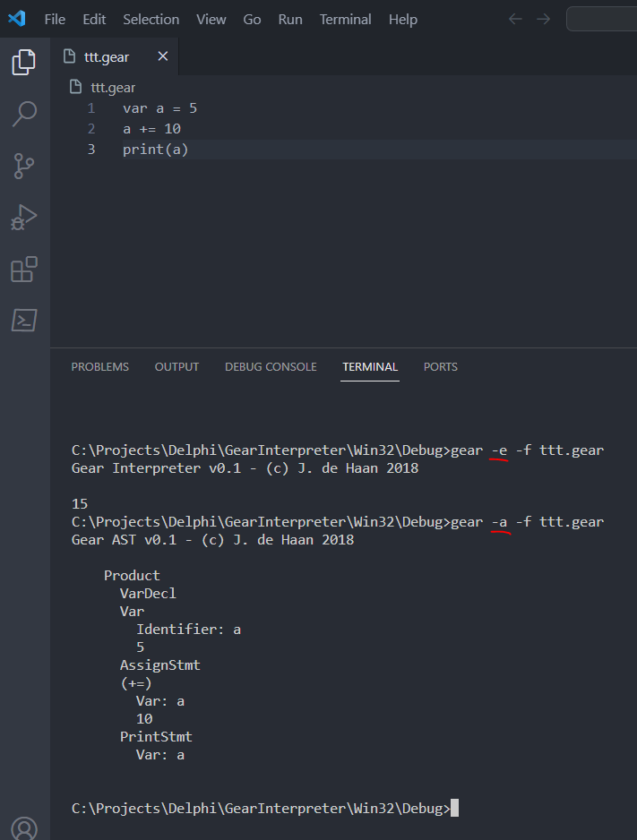Go forward with the right arrow

coord(543,20)
